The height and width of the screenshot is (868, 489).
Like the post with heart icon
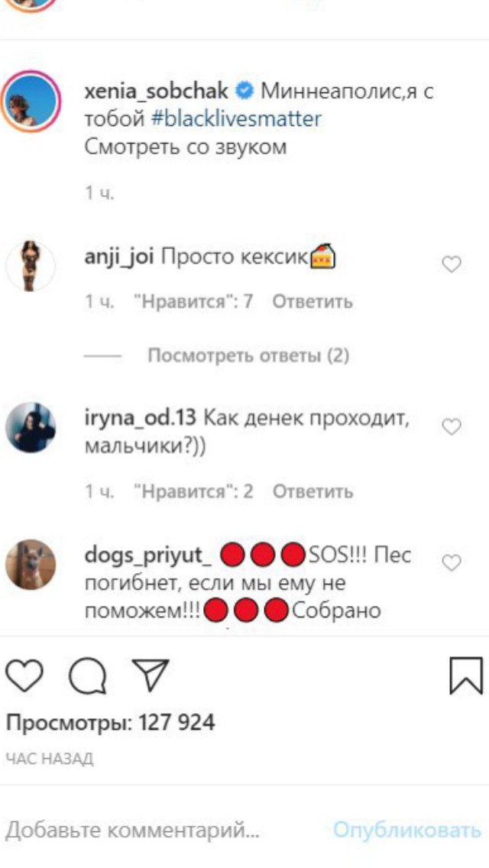point(24,677)
